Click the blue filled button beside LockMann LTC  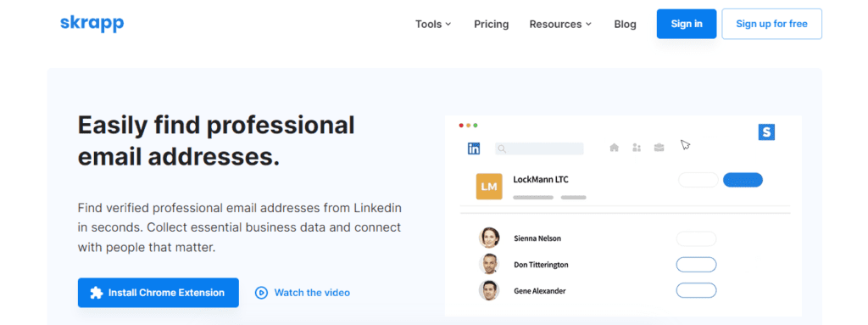(x=743, y=180)
